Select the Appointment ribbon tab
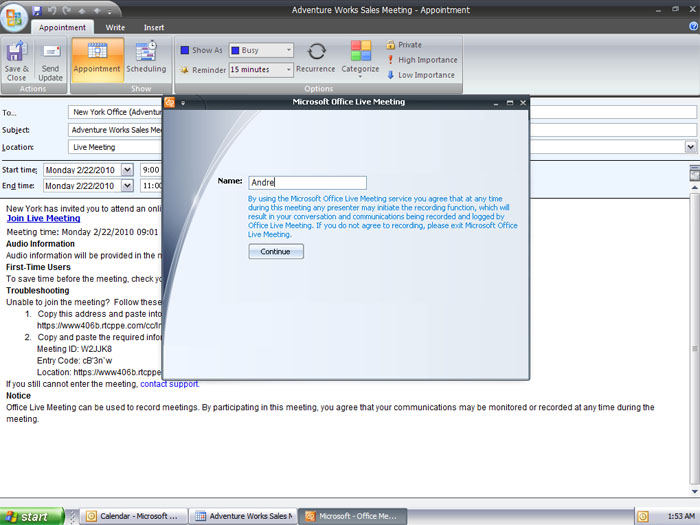This screenshot has height=525, width=700. click(x=62, y=27)
